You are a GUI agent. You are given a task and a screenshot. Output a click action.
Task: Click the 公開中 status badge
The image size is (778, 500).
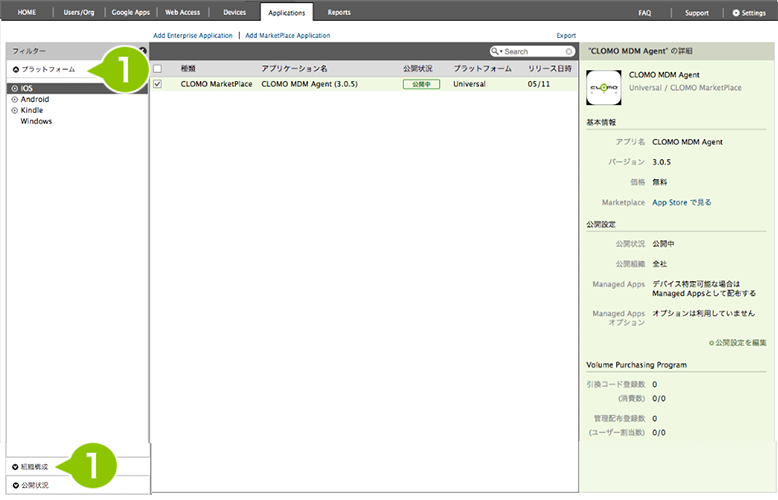(421, 84)
